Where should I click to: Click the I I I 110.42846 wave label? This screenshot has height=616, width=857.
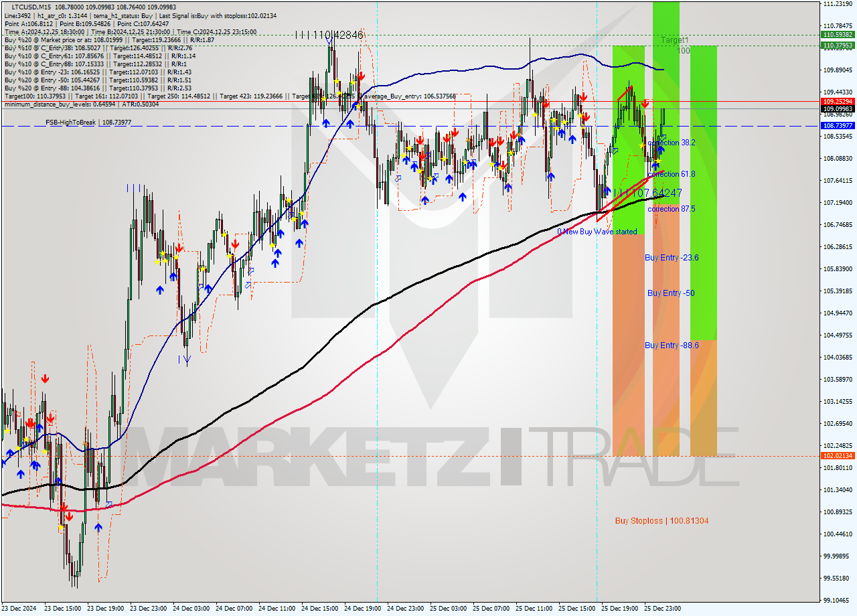tap(329, 35)
